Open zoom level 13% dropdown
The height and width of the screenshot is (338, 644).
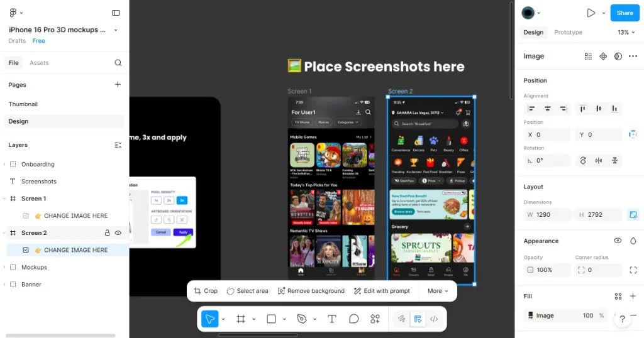[626, 32]
